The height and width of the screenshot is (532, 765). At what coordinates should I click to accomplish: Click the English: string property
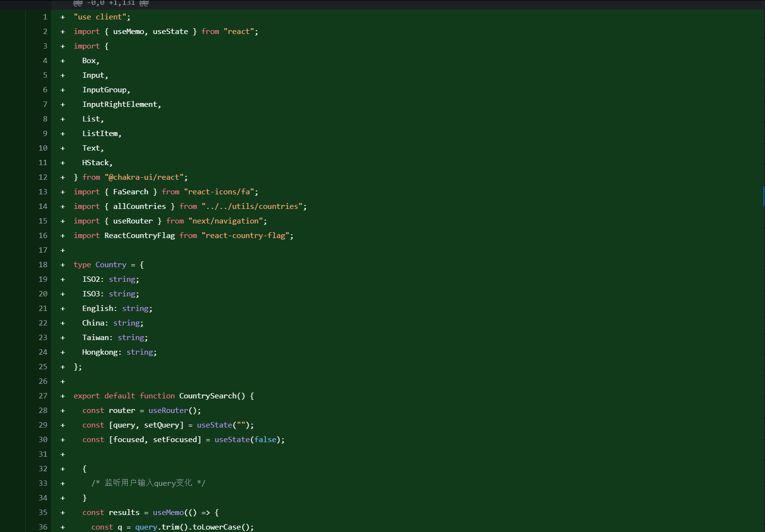pyautogui.click(x=117, y=309)
